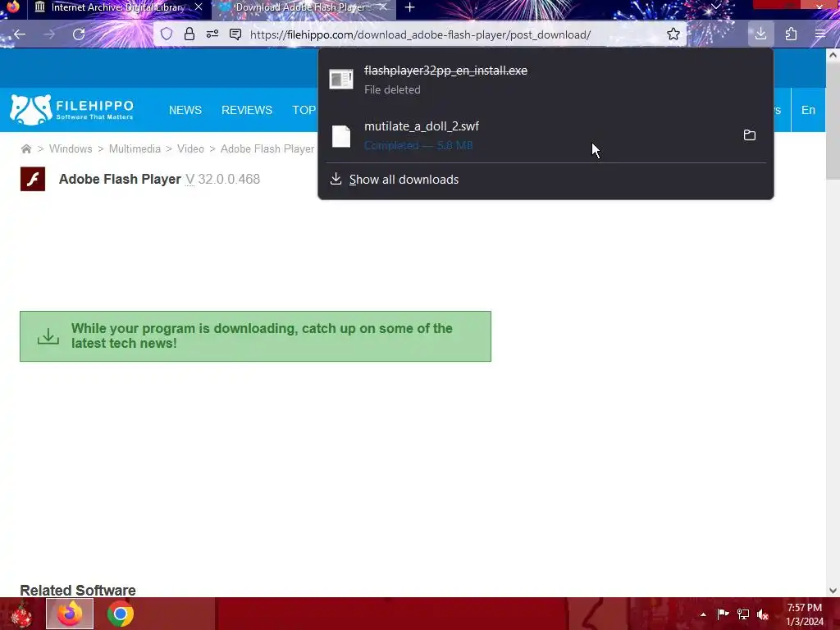Open Firefox from the taskbar

[70, 614]
